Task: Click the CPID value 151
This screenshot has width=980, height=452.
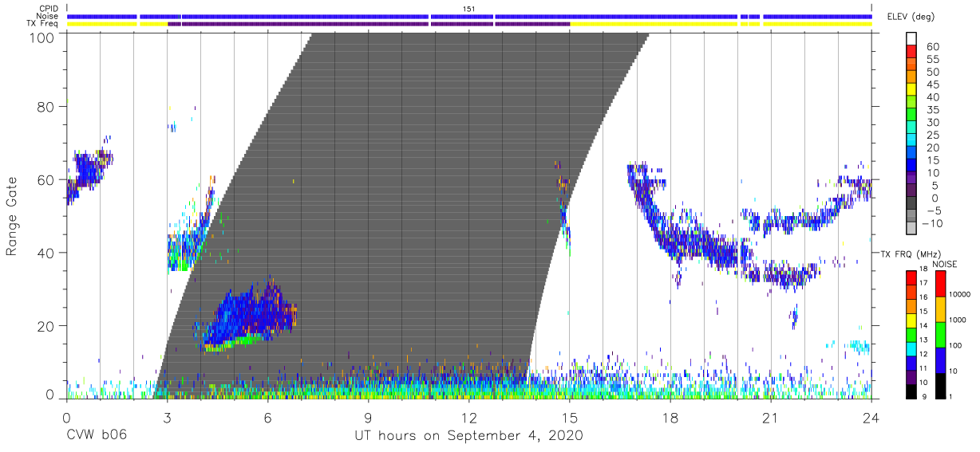Action: 468,8
